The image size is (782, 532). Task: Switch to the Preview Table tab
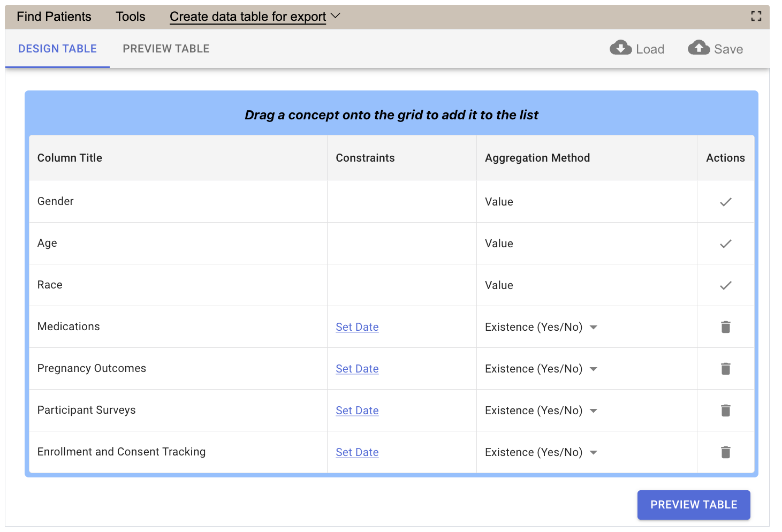click(166, 49)
